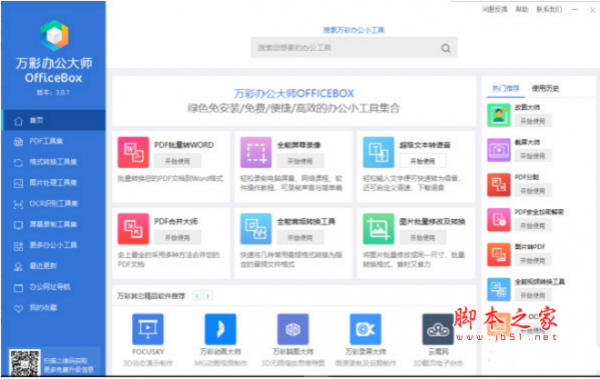This screenshot has width=600, height=379.
Task: Start using 全能音频转换工具
Action: (300, 238)
